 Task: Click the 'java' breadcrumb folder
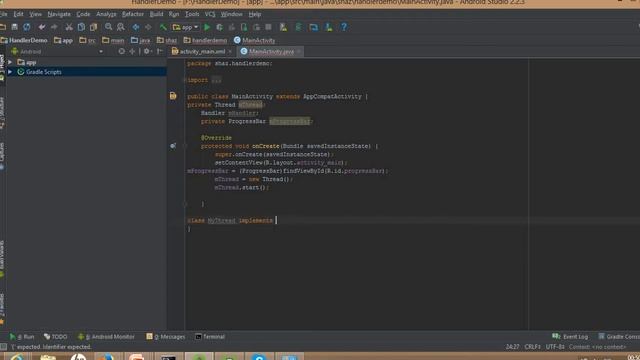point(141,40)
